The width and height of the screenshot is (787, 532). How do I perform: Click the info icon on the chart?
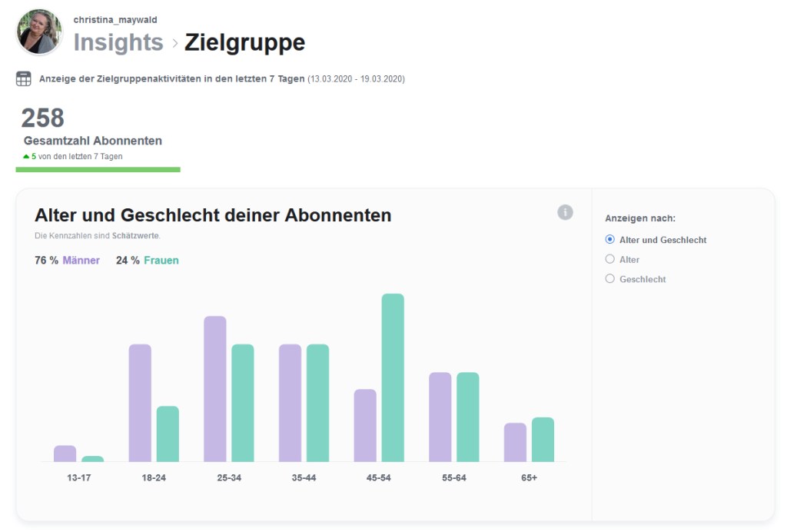(x=565, y=212)
